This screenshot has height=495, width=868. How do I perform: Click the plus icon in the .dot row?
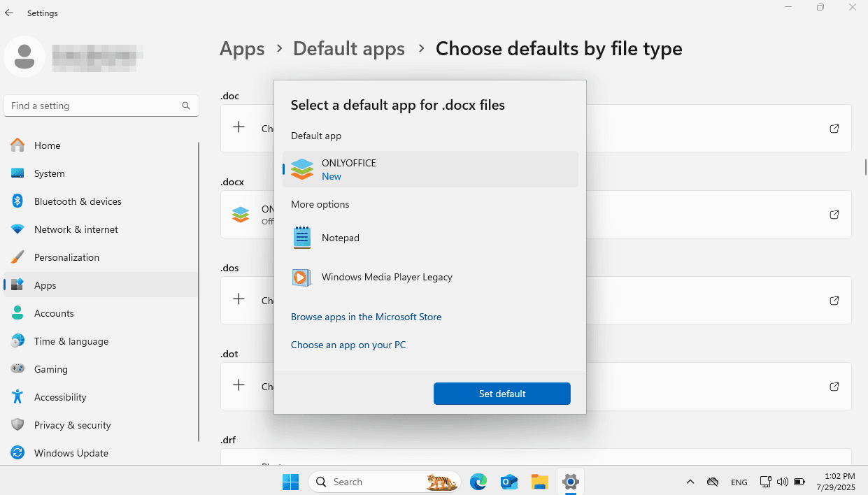click(239, 385)
